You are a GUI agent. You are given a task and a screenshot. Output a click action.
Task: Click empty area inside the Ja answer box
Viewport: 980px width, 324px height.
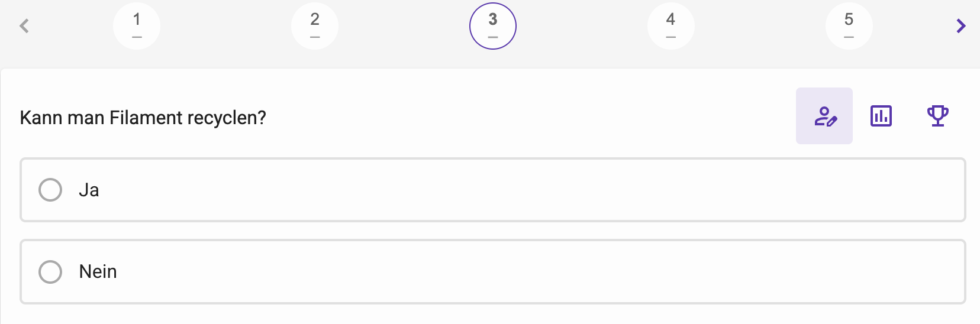[x=533, y=190]
